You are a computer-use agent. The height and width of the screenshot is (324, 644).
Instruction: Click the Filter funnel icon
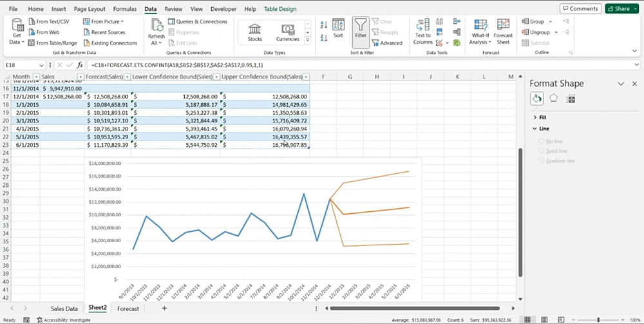361,26
